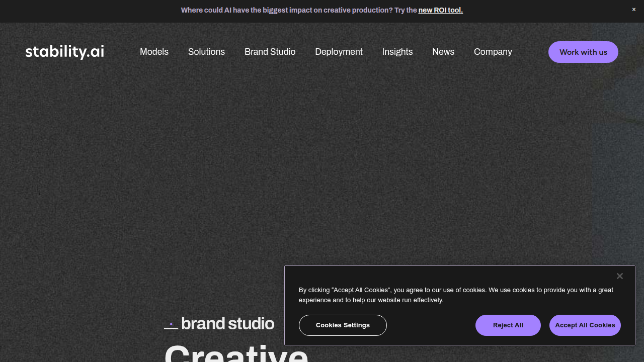Screen dimensions: 644x362
Task: Open the Models menu
Action: click(x=154, y=52)
